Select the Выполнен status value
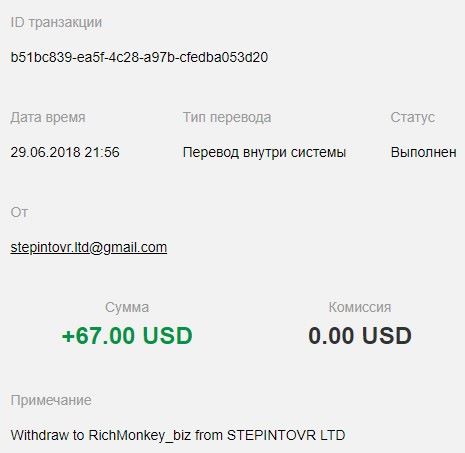 424,152
